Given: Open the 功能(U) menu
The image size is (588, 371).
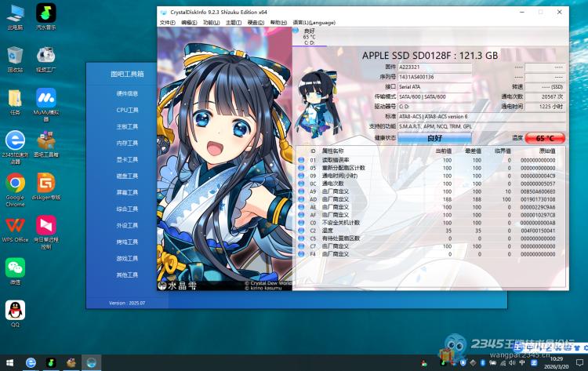Looking at the screenshot, I should [211, 23].
